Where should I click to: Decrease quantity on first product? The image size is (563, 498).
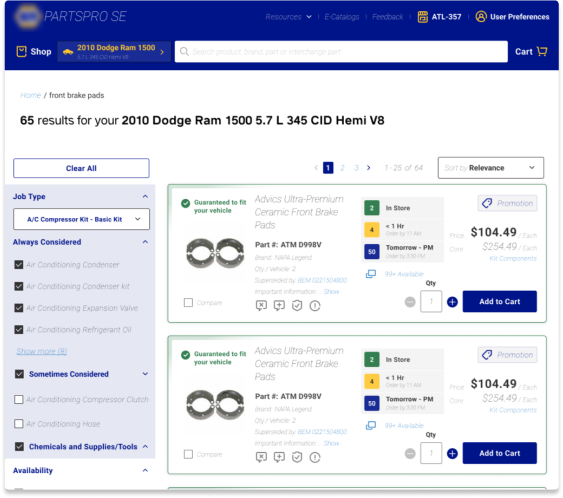click(x=410, y=302)
